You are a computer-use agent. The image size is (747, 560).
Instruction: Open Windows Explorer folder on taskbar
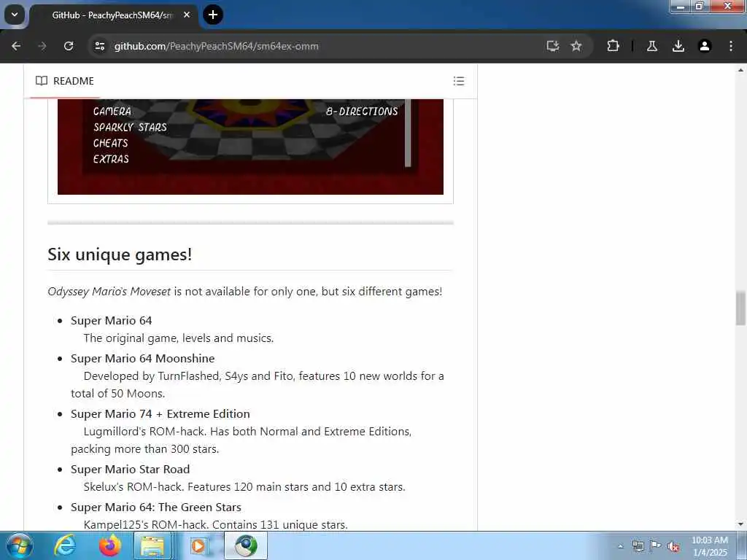pyautogui.click(x=153, y=545)
